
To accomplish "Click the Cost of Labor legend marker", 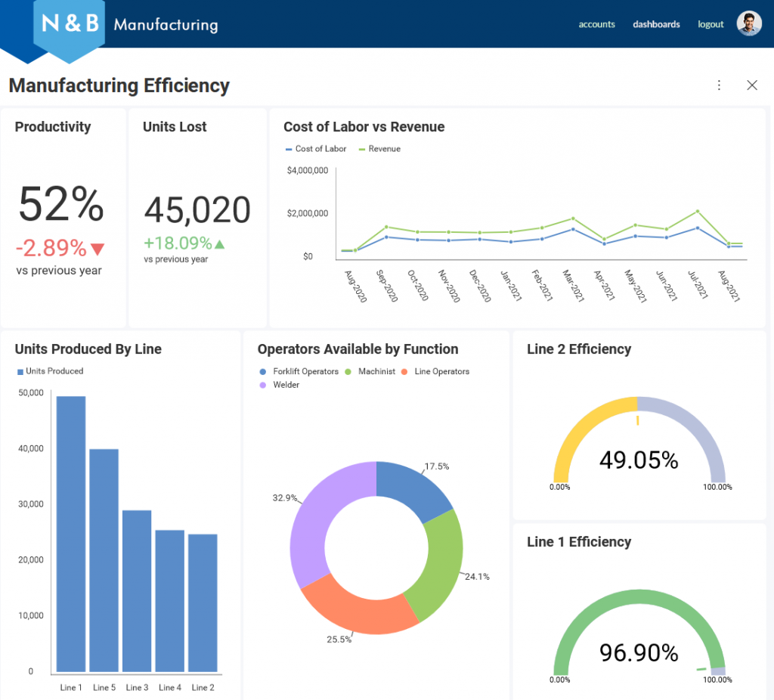I will pyautogui.click(x=289, y=149).
